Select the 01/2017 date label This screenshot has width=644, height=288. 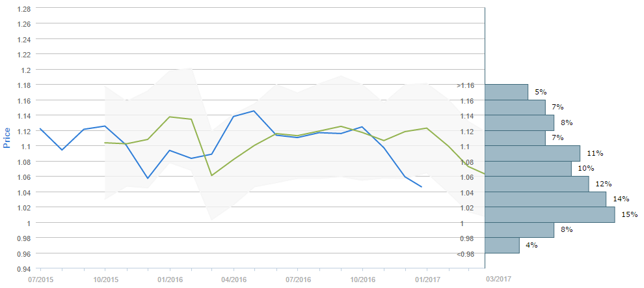click(x=426, y=279)
